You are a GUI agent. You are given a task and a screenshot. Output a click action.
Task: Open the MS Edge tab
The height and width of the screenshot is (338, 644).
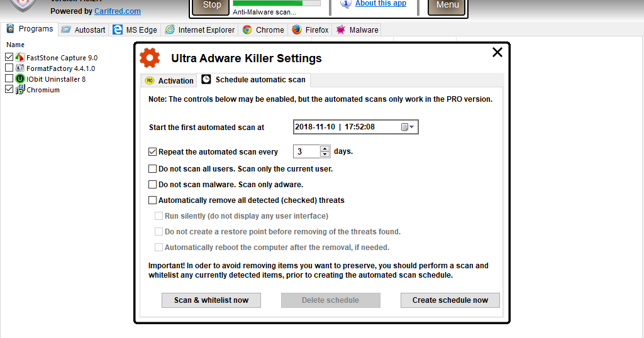pos(135,30)
